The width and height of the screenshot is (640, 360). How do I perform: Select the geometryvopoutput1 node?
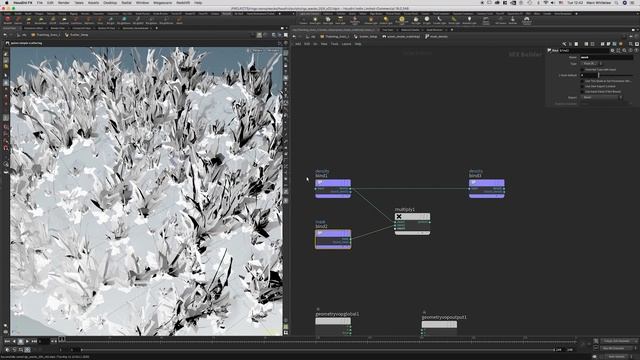[x=439, y=329]
